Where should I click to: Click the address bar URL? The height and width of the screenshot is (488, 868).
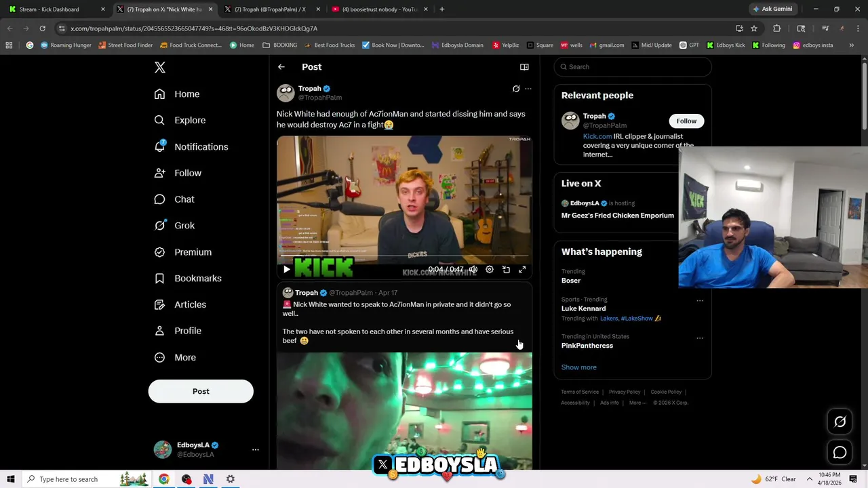[194, 28]
